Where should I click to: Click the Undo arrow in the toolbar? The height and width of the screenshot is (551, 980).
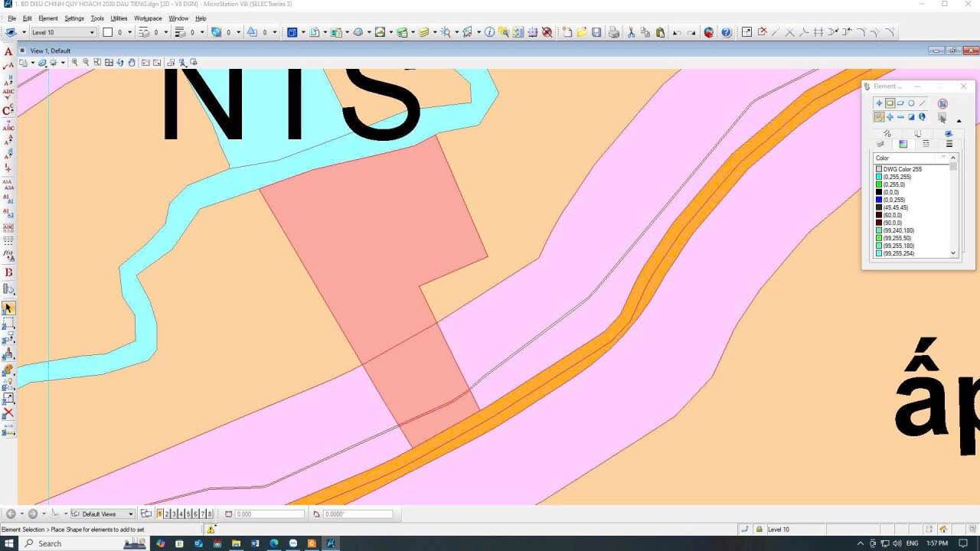677,32
